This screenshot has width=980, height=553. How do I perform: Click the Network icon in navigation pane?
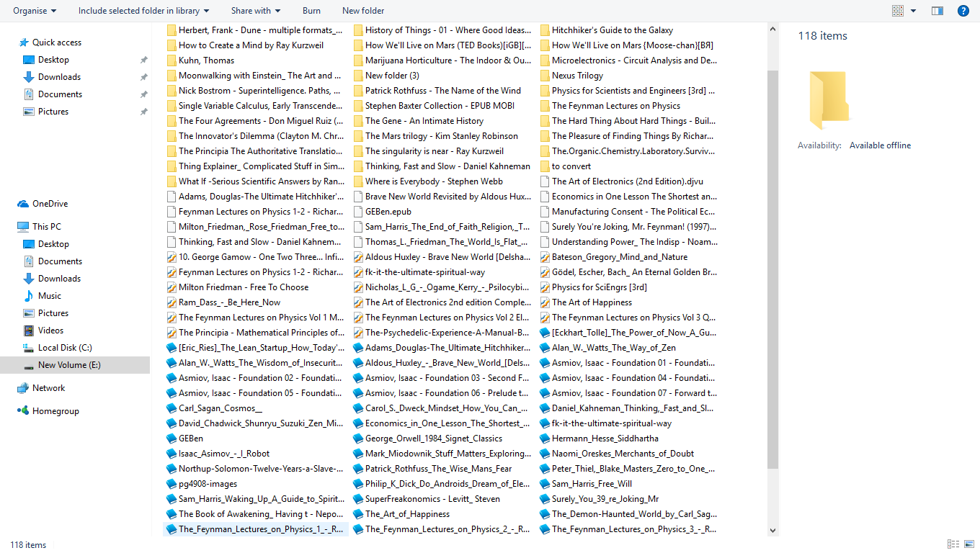pyautogui.click(x=23, y=388)
